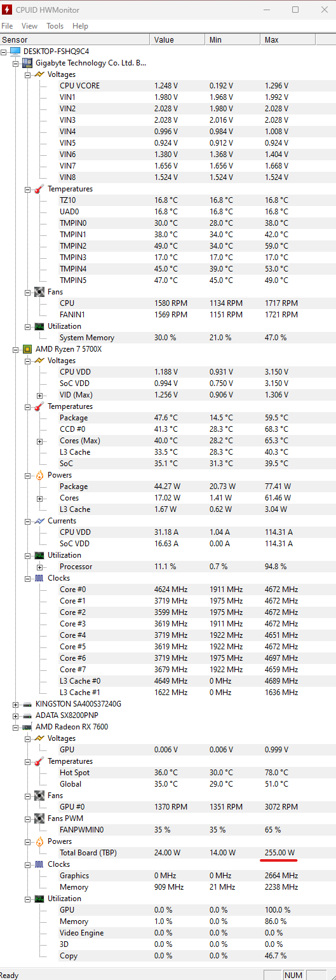The height and width of the screenshot is (980, 336).
Task: Click the KINGSTON SA400S37240G drive icon
Action: click(x=27, y=704)
